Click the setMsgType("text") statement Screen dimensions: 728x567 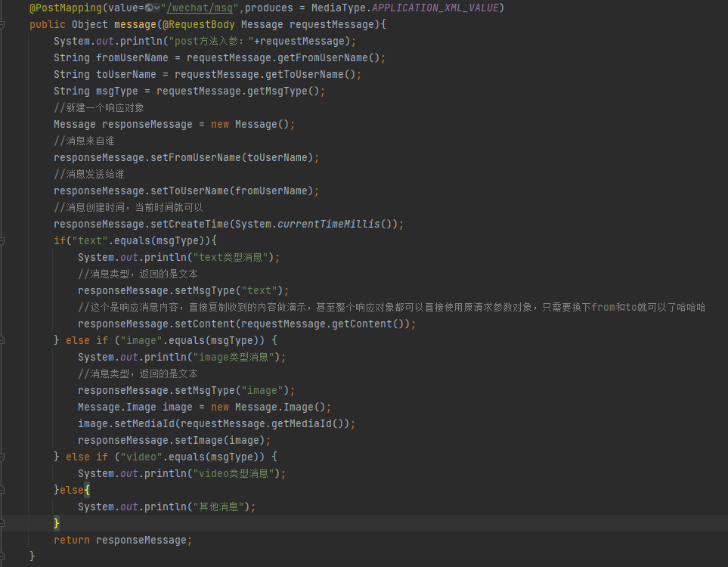pyautogui.click(x=184, y=291)
